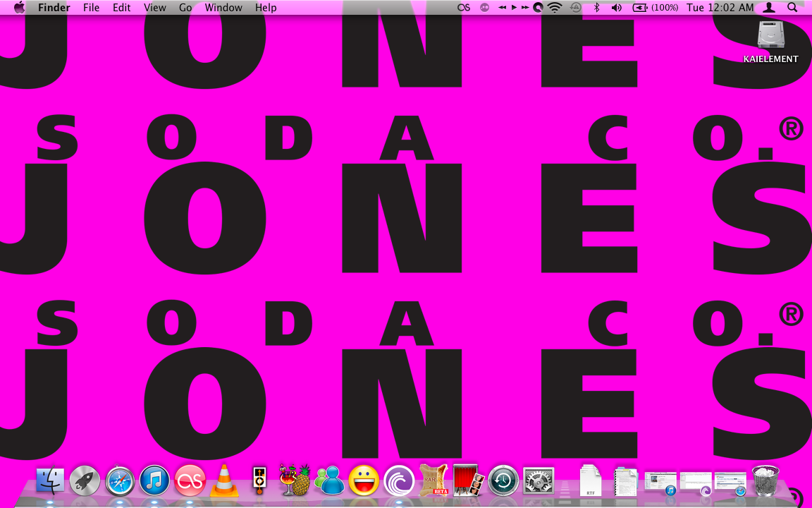Open the text document stack in the dock
The width and height of the screenshot is (812, 508).
click(x=626, y=482)
